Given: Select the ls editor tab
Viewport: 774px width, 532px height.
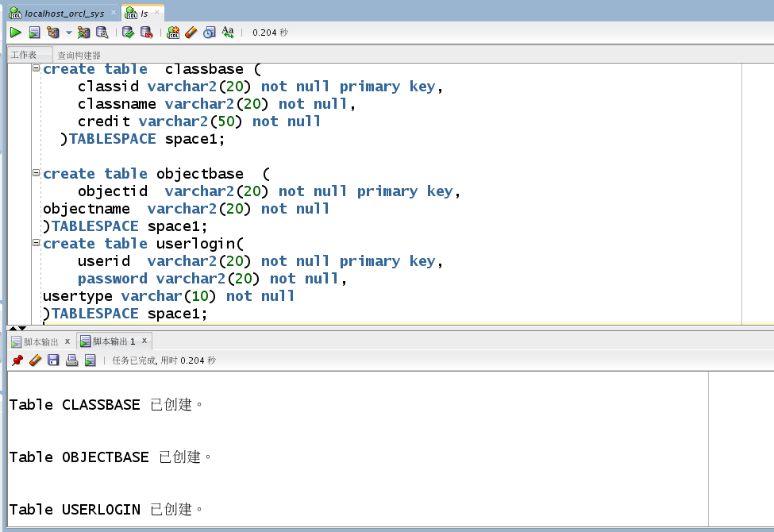Looking at the screenshot, I should click(x=144, y=13).
